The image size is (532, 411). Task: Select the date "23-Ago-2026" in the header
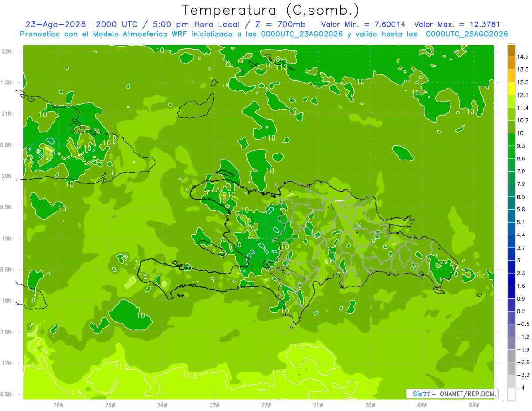(55, 24)
